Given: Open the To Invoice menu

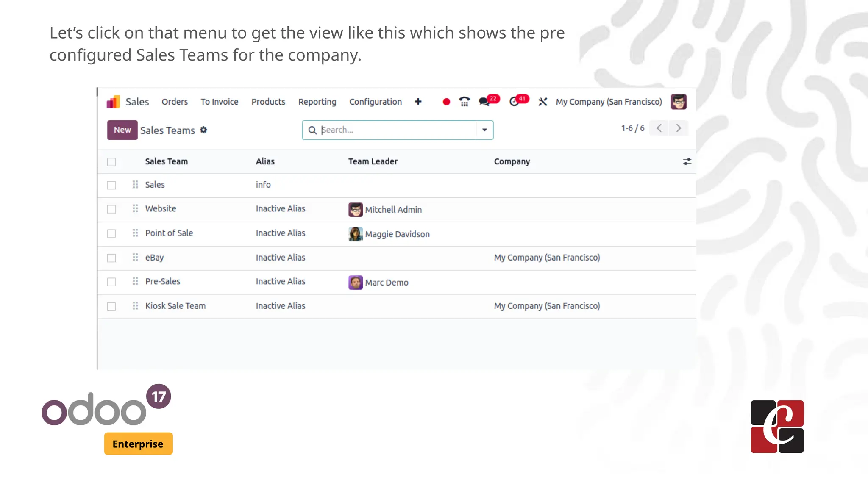Looking at the screenshot, I should [220, 102].
